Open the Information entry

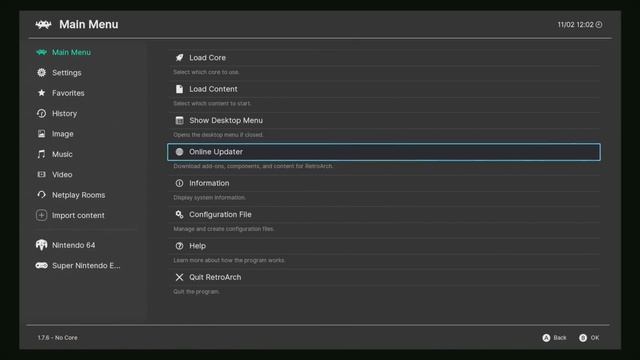[x=384, y=183]
